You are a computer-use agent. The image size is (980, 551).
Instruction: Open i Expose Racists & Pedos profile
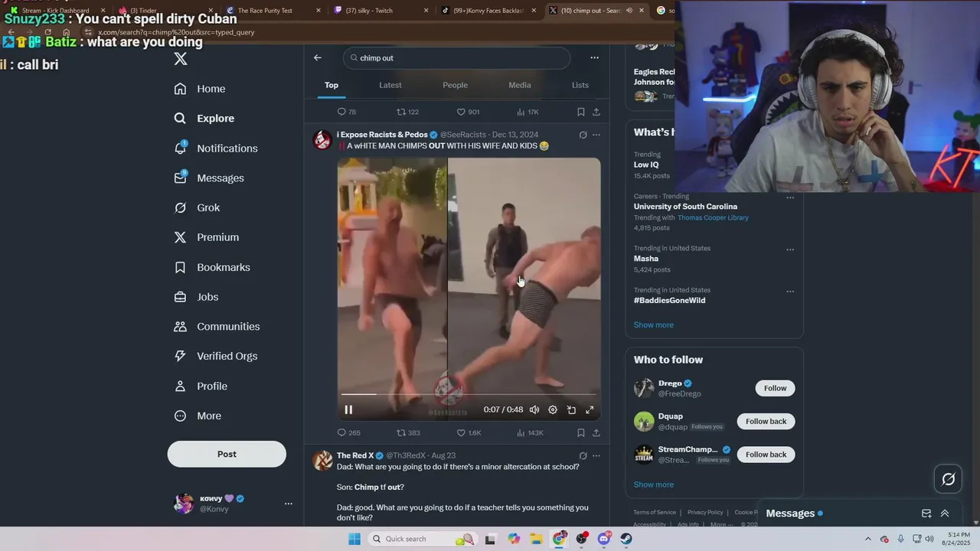[382, 135]
